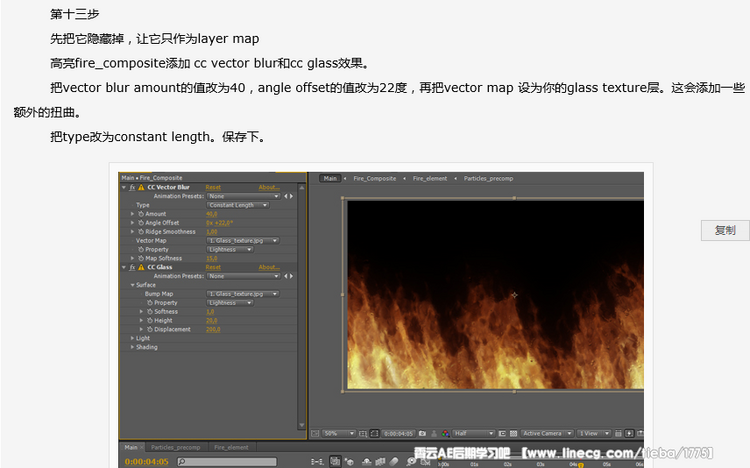Toggle Angle Offset stopwatch
Viewport: 750px width, 468px height.
click(x=141, y=223)
